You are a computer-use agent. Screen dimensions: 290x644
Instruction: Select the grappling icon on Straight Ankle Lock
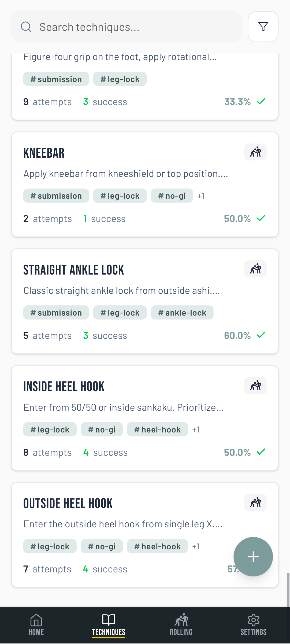tap(255, 269)
